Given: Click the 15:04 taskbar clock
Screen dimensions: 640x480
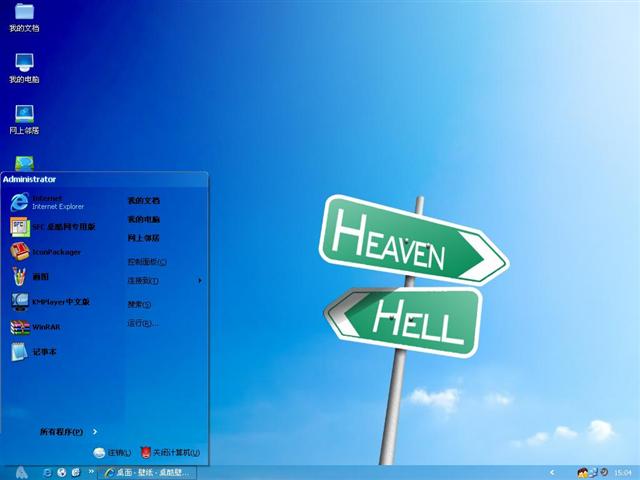Looking at the screenshot, I should click(x=622, y=473).
